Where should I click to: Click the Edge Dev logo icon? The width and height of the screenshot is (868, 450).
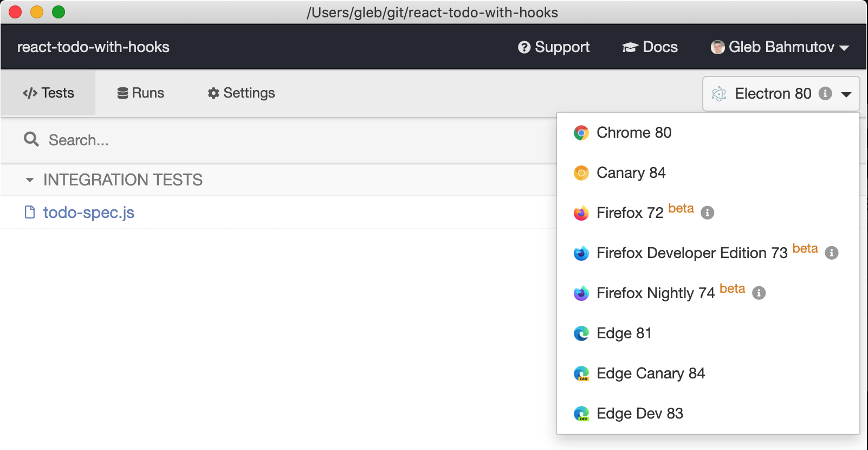coord(581,414)
